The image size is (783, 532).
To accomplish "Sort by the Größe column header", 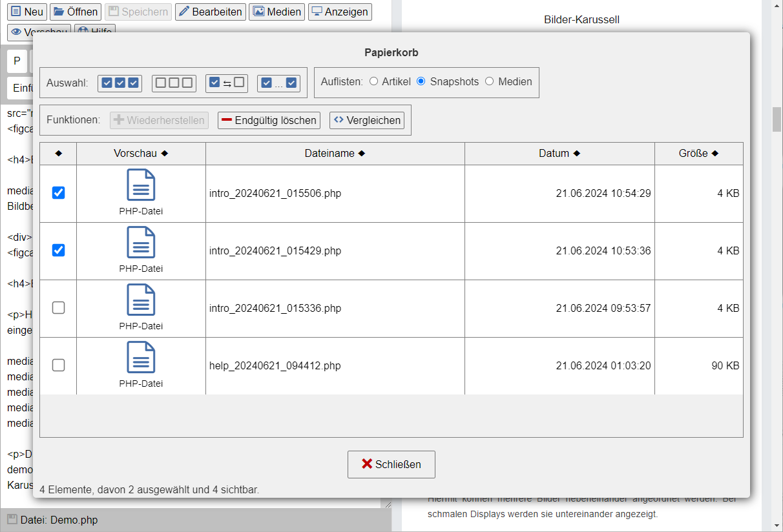I will [x=698, y=154].
